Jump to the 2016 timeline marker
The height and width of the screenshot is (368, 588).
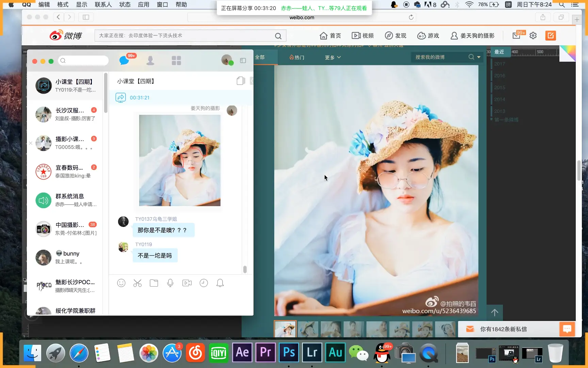click(500, 76)
